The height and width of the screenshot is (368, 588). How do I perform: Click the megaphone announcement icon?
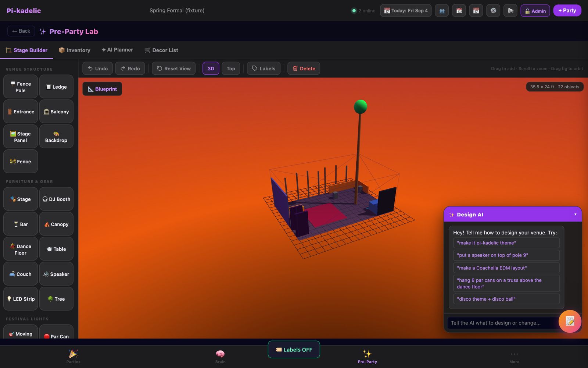tap(510, 11)
